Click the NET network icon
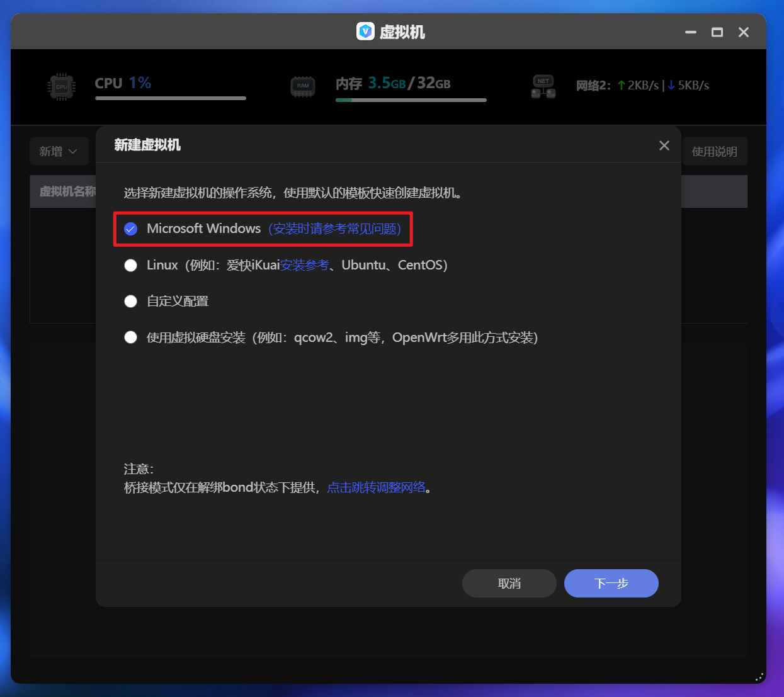The image size is (784, 697). (x=543, y=87)
